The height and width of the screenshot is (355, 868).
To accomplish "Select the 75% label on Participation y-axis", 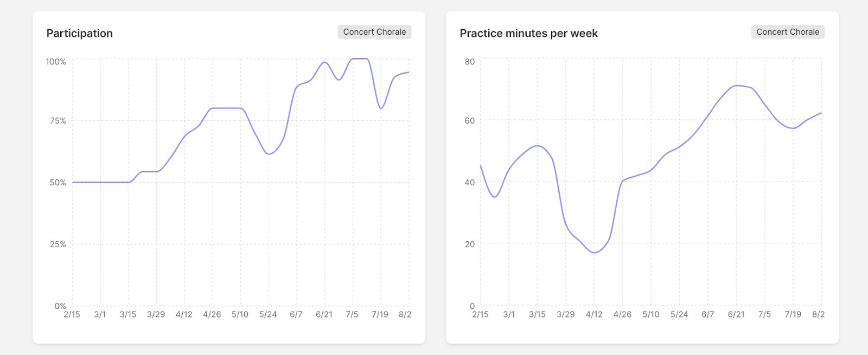I will (x=58, y=121).
